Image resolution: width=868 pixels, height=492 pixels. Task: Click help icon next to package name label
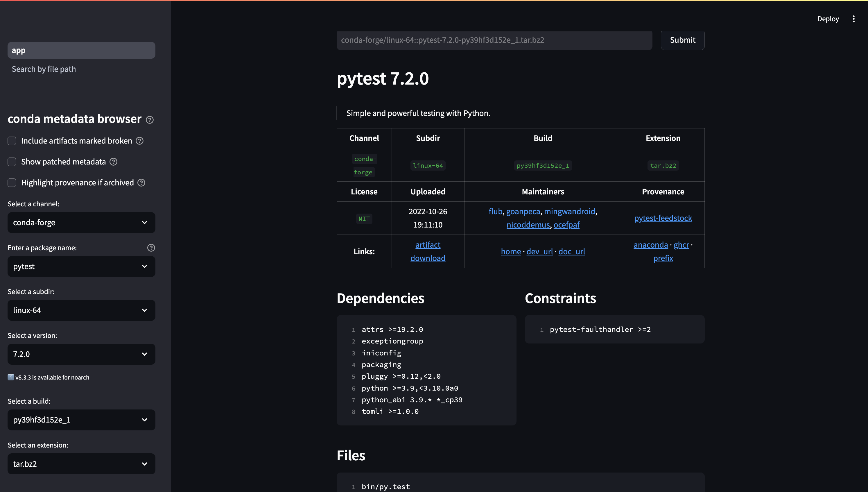tap(151, 248)
